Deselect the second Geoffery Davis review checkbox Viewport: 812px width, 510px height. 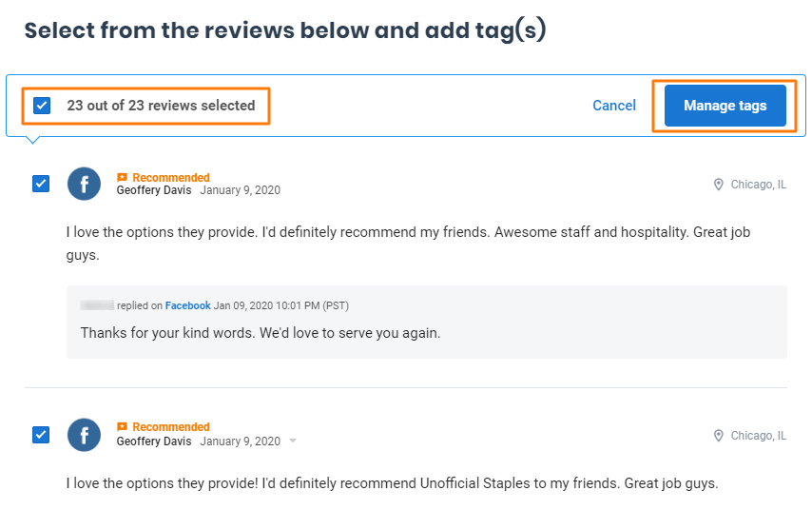click(x=41, y=435)
